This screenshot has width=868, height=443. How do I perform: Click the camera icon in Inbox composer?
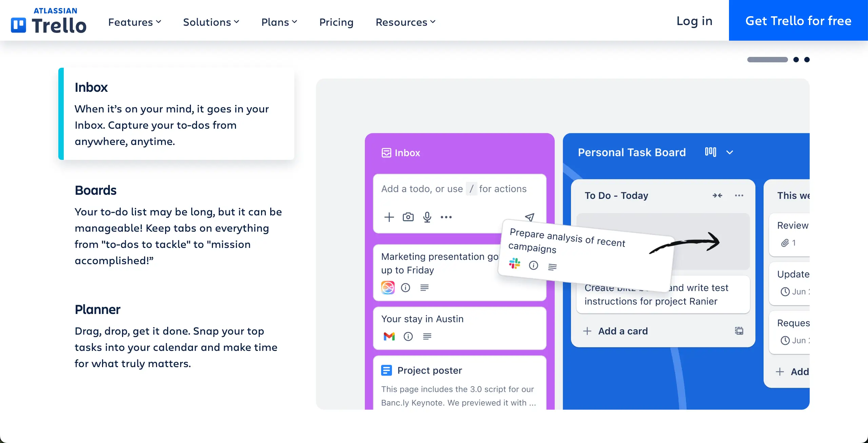click(408, 217)
